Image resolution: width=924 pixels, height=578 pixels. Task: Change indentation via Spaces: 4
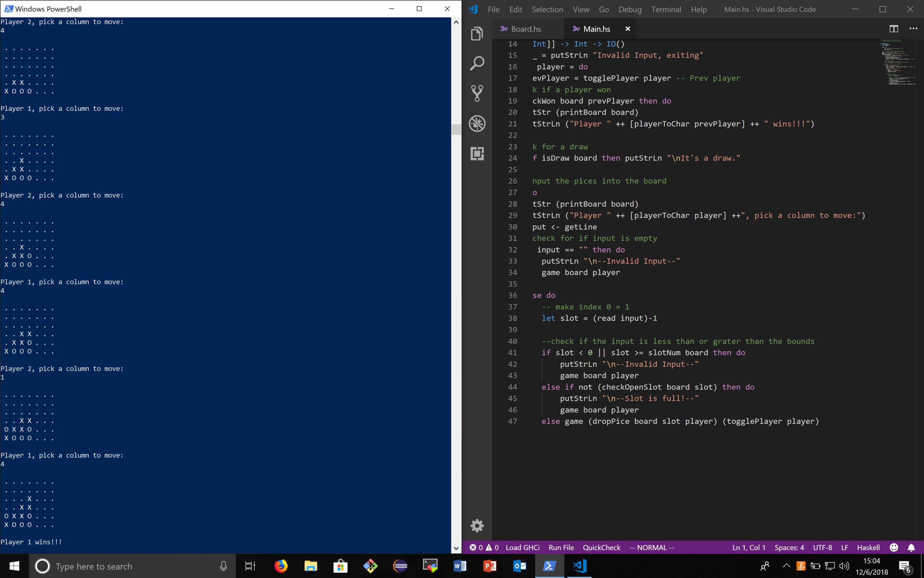[x=789, y=547]
